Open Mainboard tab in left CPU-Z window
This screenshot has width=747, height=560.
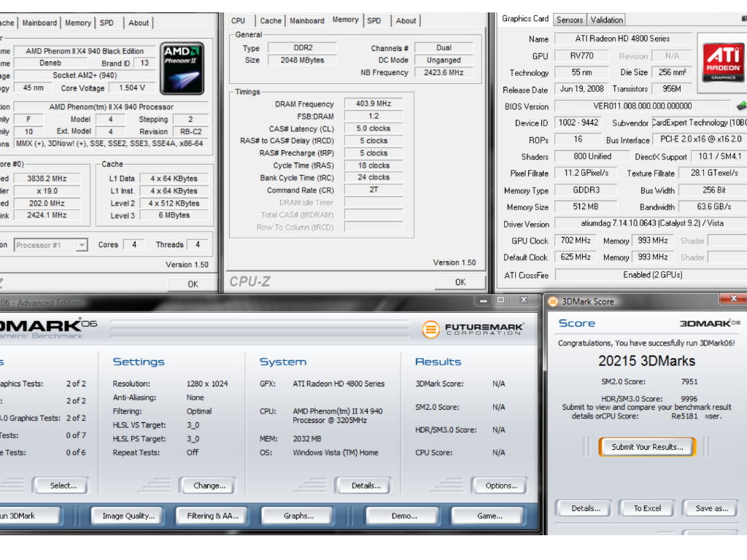click(x=39, y=23)
